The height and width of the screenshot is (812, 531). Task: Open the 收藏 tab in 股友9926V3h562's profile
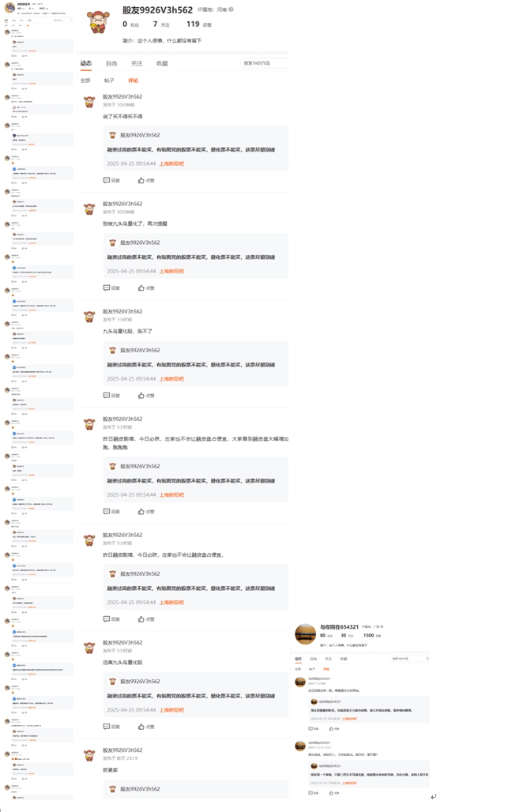[162, 63]
